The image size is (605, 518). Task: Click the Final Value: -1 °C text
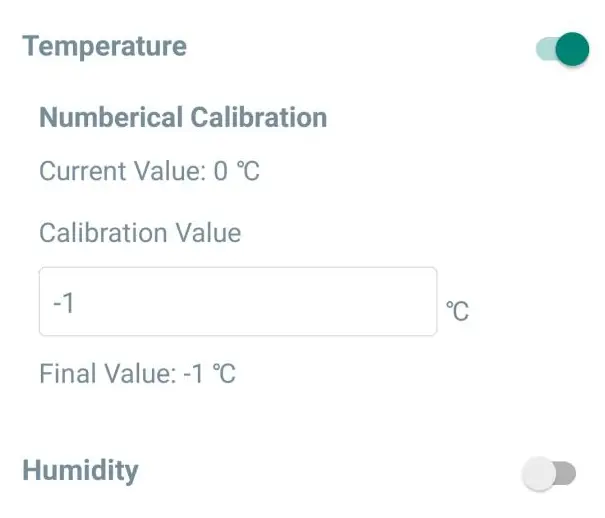point(137,375)
